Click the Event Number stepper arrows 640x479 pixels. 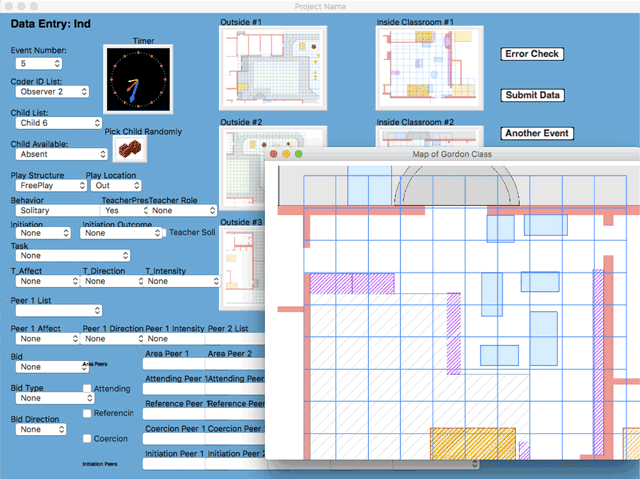click(58, 62)
